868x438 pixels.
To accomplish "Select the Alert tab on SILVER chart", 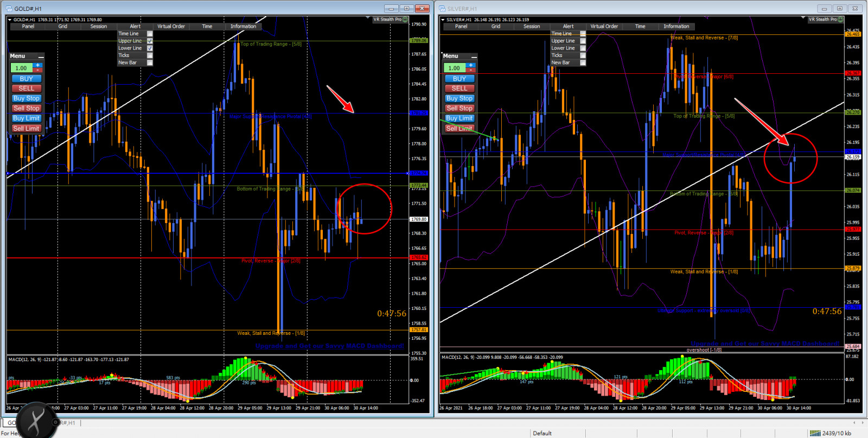I will click(568, 26).
